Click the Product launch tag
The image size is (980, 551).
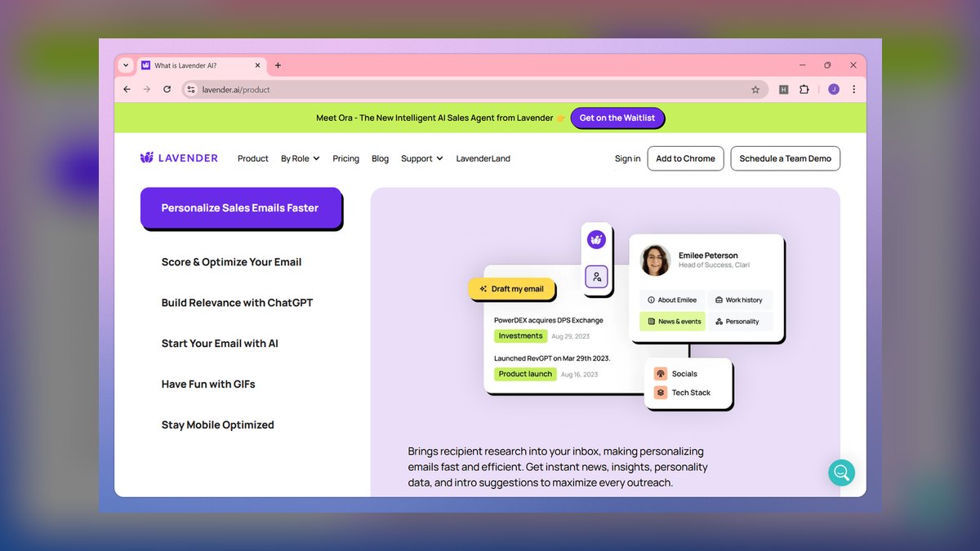coord(525,374)
